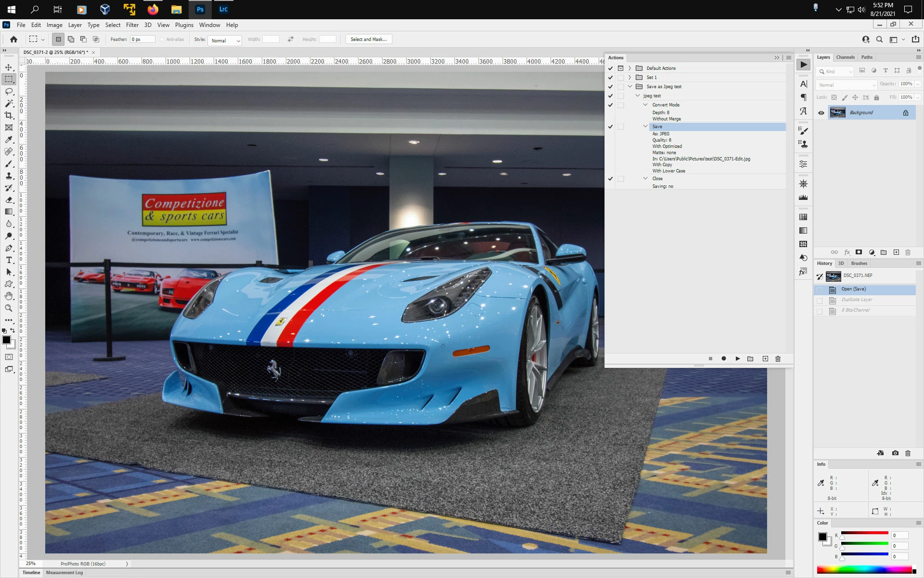Create new snapshot in History panel

(895, 453)
